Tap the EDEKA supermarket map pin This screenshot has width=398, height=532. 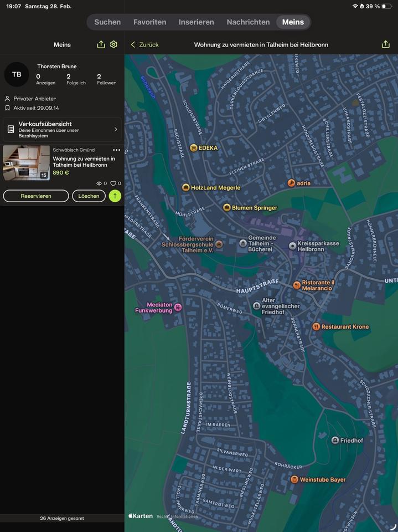194,148
